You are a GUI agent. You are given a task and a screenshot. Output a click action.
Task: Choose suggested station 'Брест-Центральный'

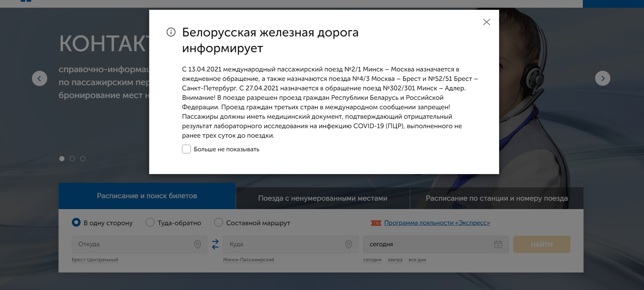pos(95,260)
